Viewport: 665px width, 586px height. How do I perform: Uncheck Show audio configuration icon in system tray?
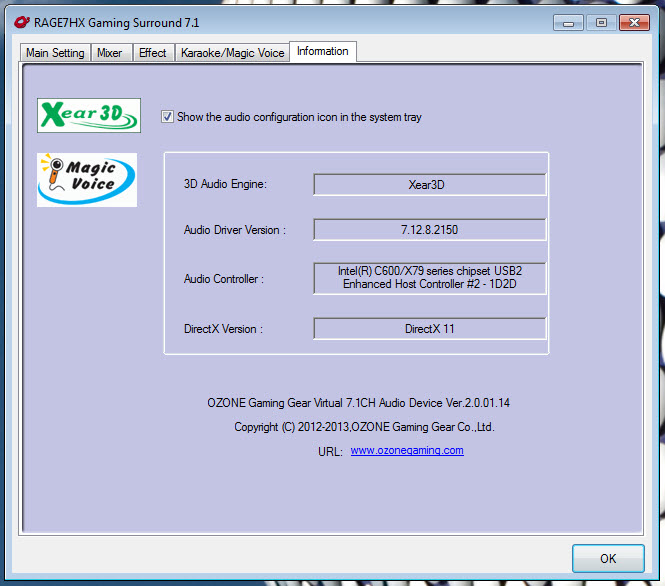167,117
